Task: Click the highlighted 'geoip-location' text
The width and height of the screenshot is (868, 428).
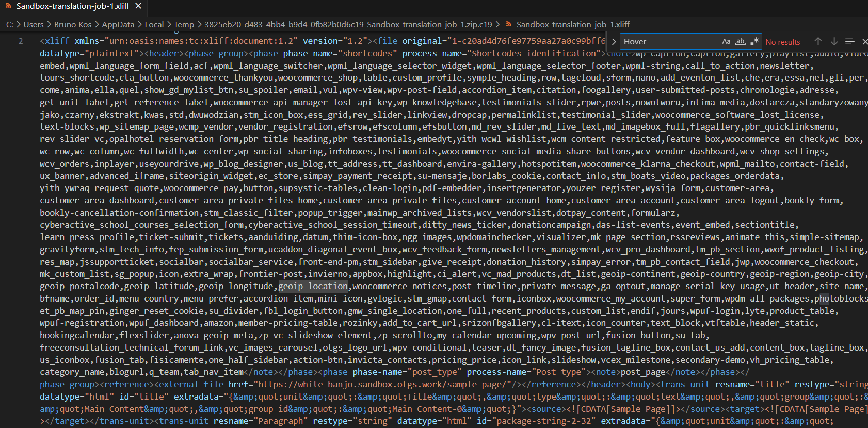Action: [x=313, y=286]
